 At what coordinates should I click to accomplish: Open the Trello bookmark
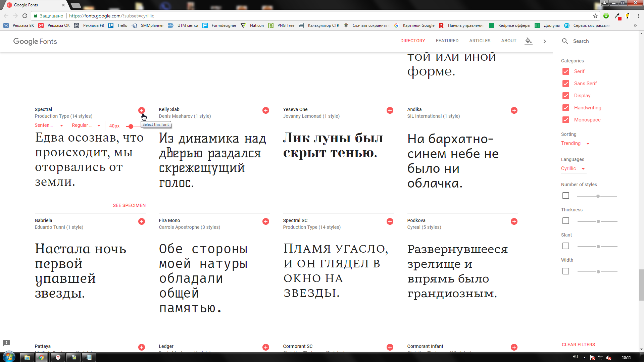[118, 25]
